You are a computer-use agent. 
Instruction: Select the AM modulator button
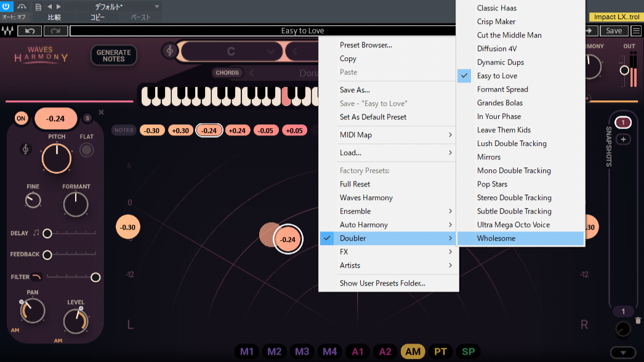tap(413, 352)
